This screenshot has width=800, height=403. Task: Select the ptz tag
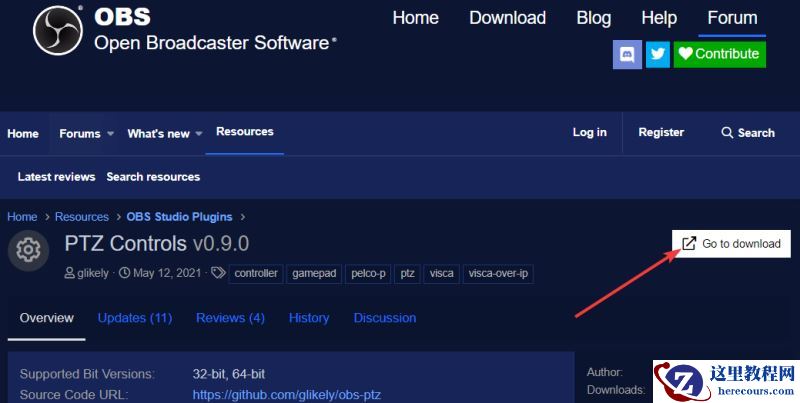point(407,273)
